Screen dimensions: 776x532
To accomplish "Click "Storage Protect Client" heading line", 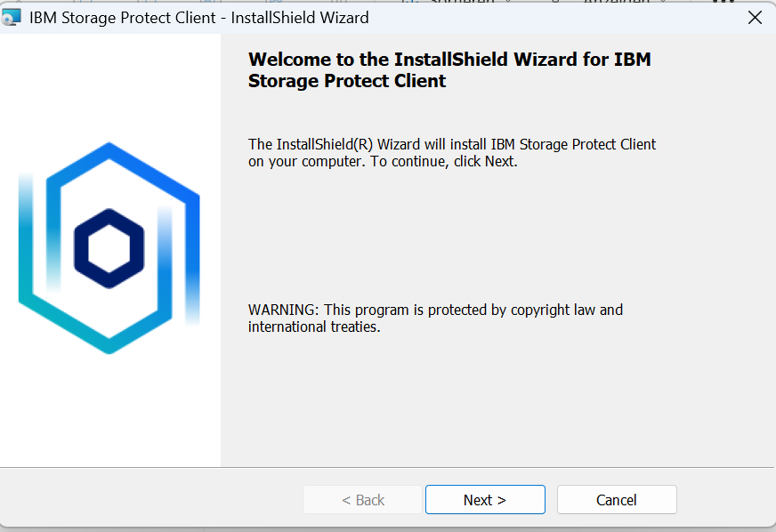I will [x=347, y=81].
